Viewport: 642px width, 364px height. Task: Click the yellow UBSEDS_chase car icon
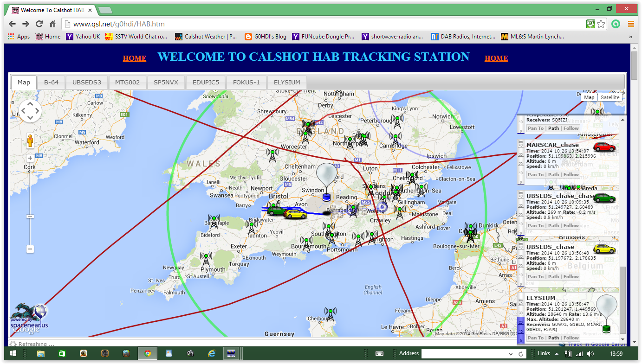[604, 249]
